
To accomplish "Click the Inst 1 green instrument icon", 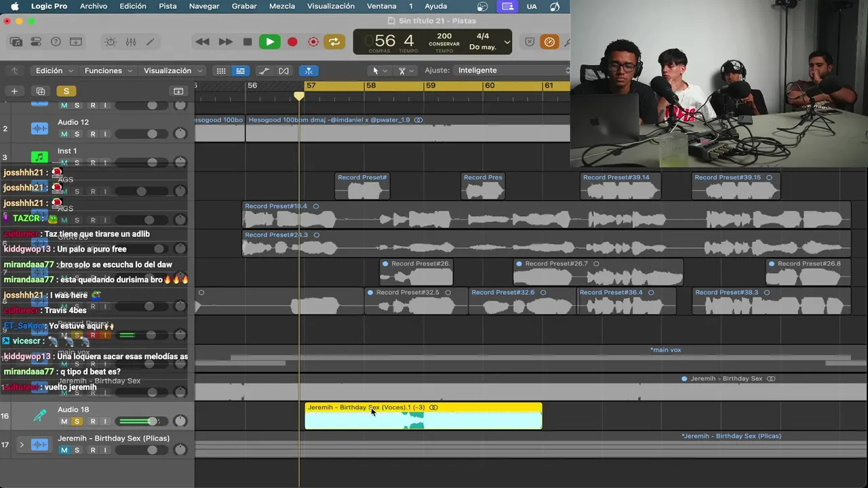I will click(x=40, y=157).
